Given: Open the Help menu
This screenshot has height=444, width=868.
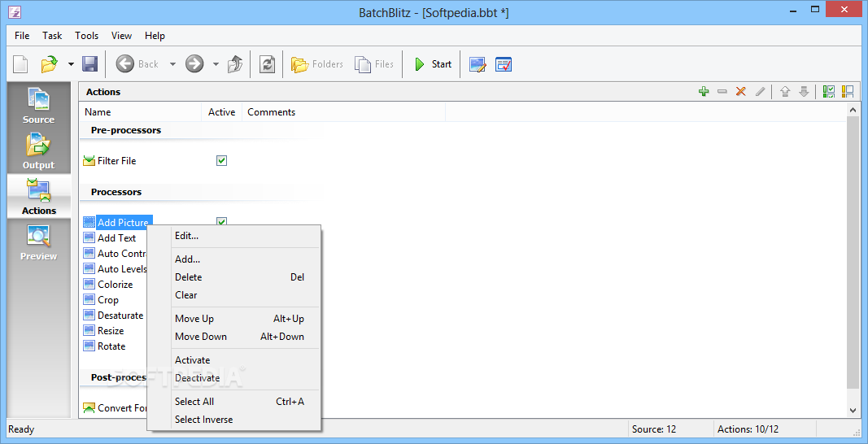Looking at the screenshot, I should click(155, 36).
